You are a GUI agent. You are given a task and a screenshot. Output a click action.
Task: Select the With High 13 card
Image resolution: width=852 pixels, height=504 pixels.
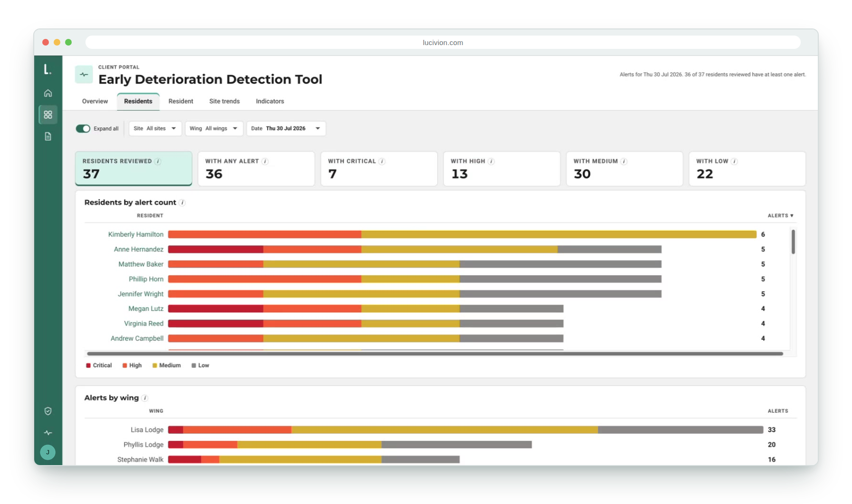point(502,168)
